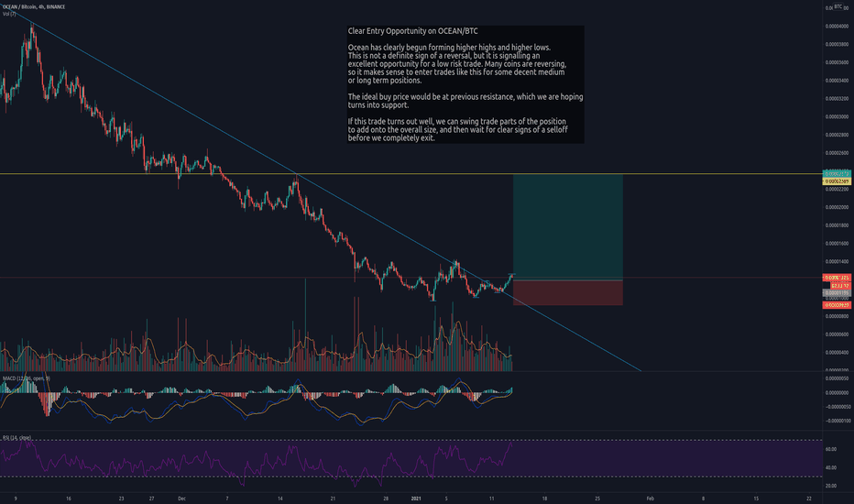Click the '18' date label on time axis
Viewport: 854px width, 504px height.
click(544, 499)
